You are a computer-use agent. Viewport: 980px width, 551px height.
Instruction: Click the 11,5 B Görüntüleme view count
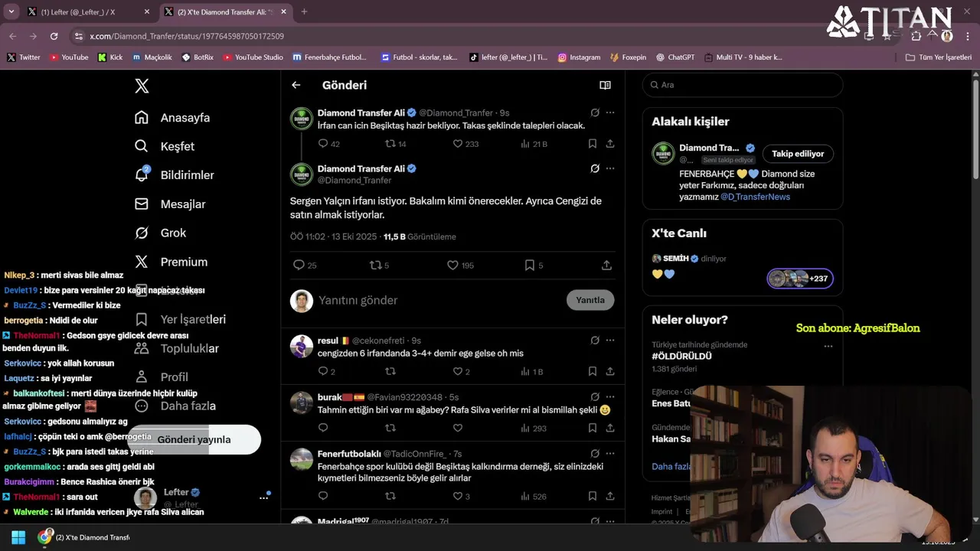pyautogui.click(x=420, y=237)
